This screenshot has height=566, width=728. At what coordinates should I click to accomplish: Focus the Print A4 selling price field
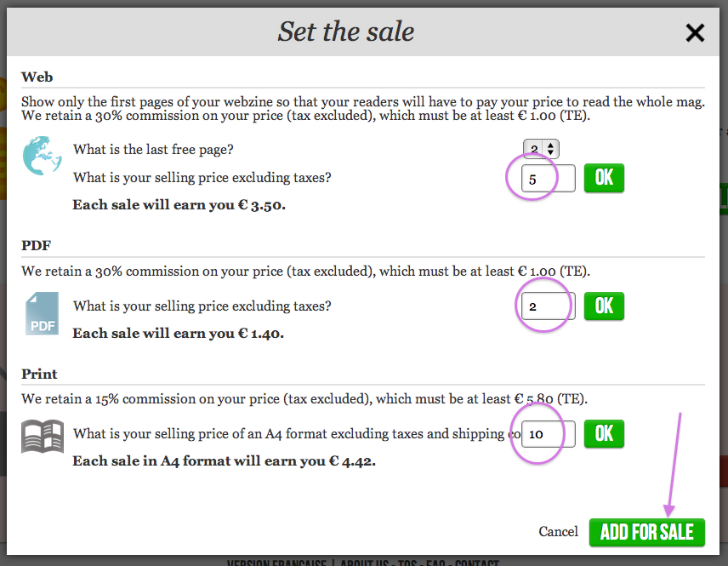tap(548, 433)
